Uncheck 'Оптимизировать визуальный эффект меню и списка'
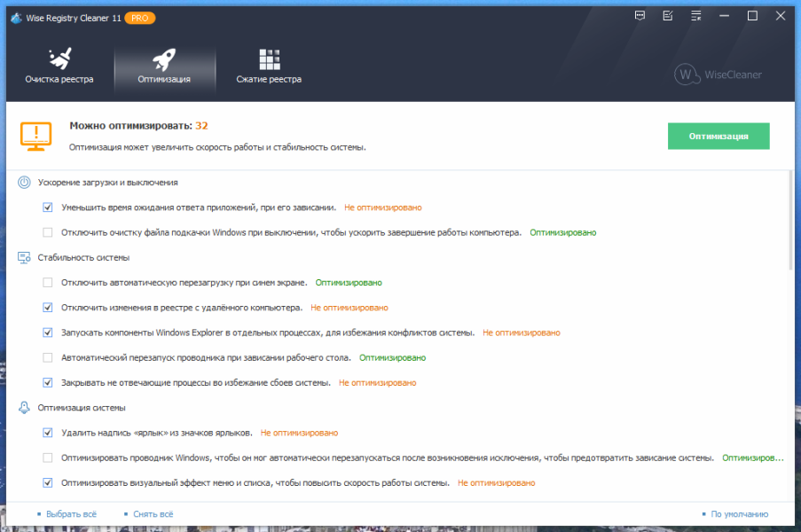801x532 pixels. pos(48,482)
